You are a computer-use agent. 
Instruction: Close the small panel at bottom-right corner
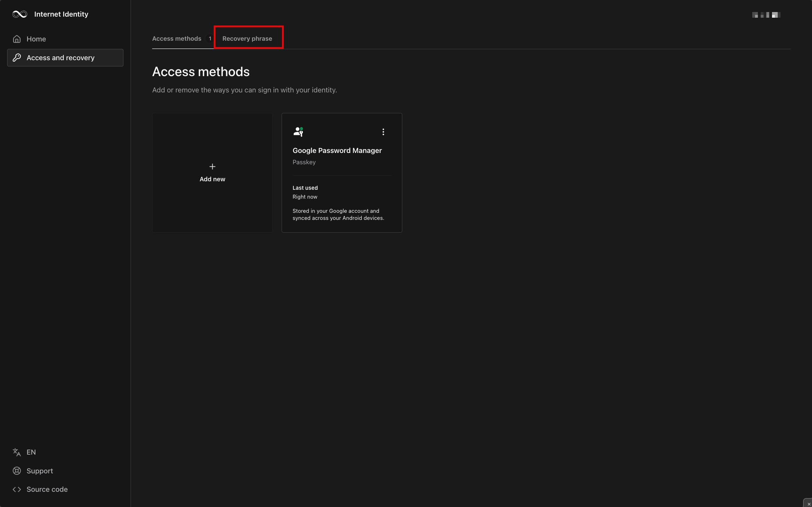click(808, 503)
